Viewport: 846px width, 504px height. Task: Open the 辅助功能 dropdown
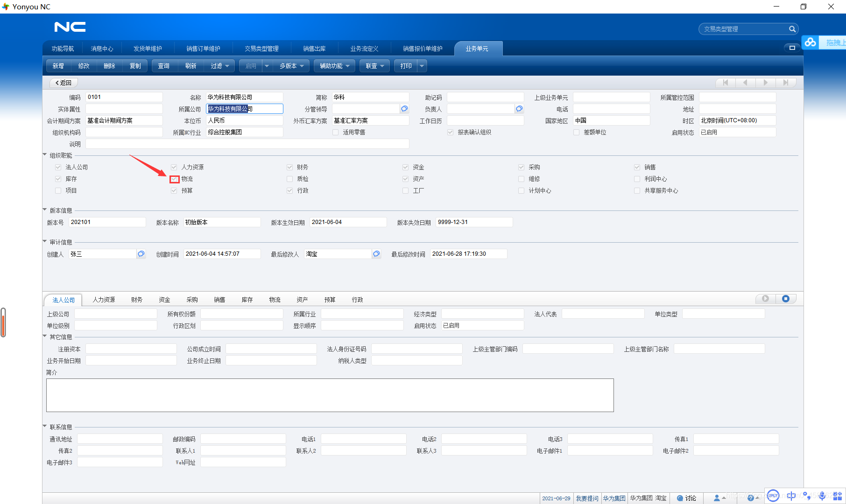click(x=335, y=66)
